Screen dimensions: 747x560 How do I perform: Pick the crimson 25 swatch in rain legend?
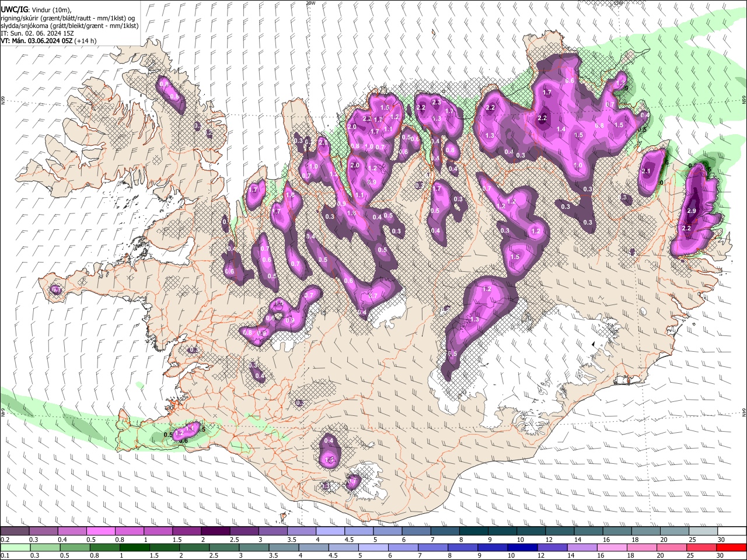click(x=702, y=547)
